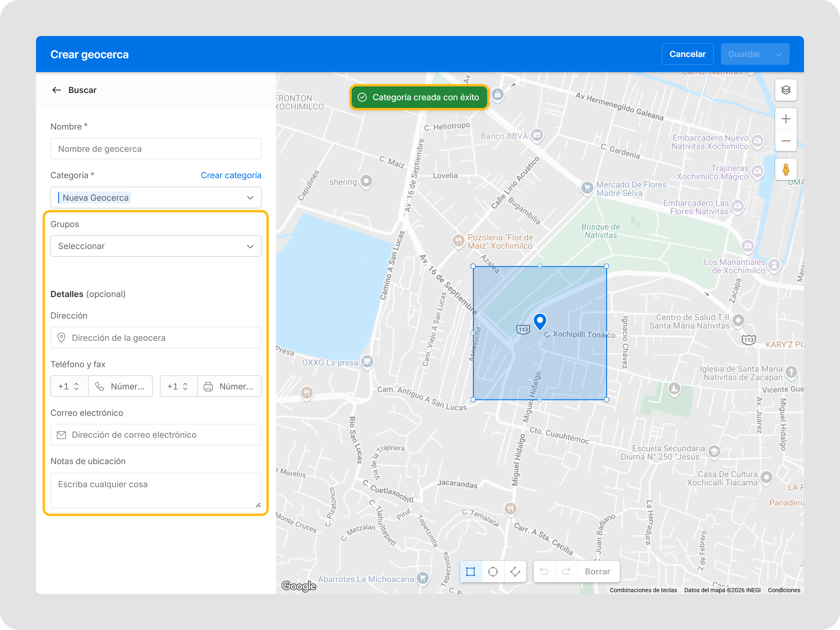840x630 pixels.
Task: Open the Guardar split-button arrow
Action: [778, 54]
